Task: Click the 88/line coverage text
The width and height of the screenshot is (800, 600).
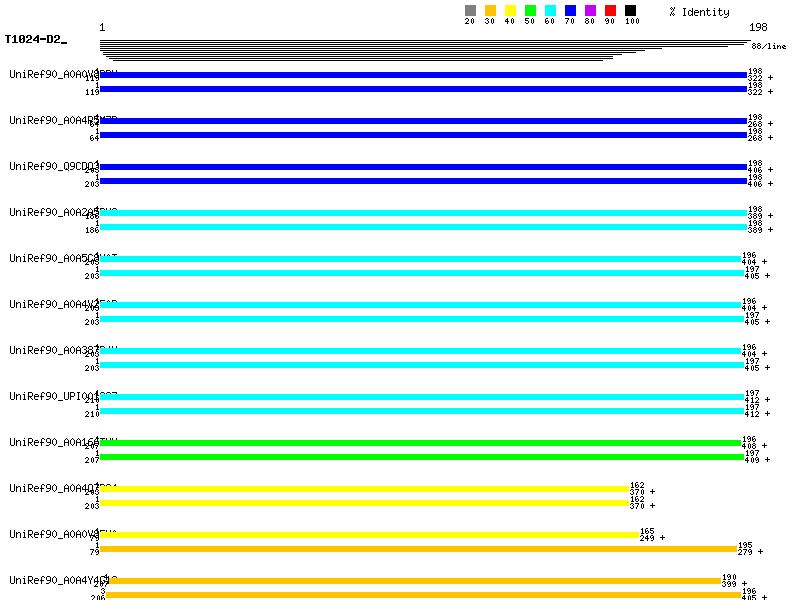Action: [x=768, y=47]
